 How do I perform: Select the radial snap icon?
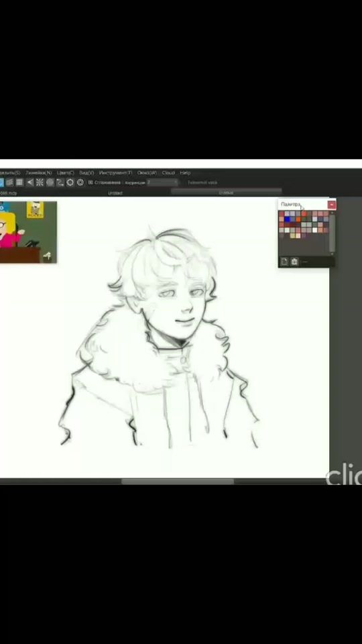pos(40,182)
